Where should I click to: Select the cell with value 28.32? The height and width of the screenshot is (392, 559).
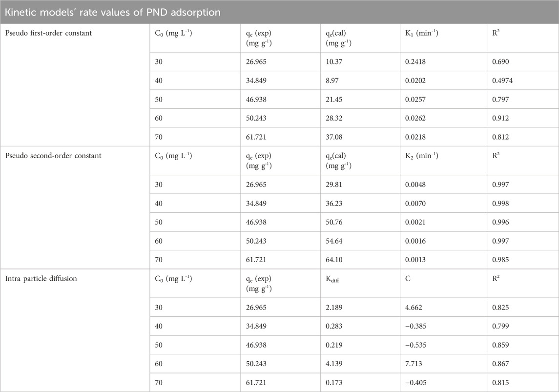pos(334,118)
